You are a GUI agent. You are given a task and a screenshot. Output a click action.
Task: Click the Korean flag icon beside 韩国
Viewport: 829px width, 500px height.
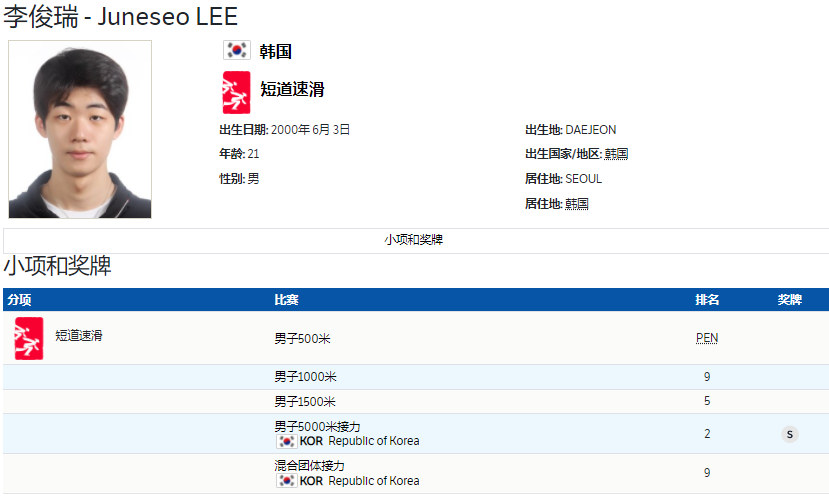[236, 51]
